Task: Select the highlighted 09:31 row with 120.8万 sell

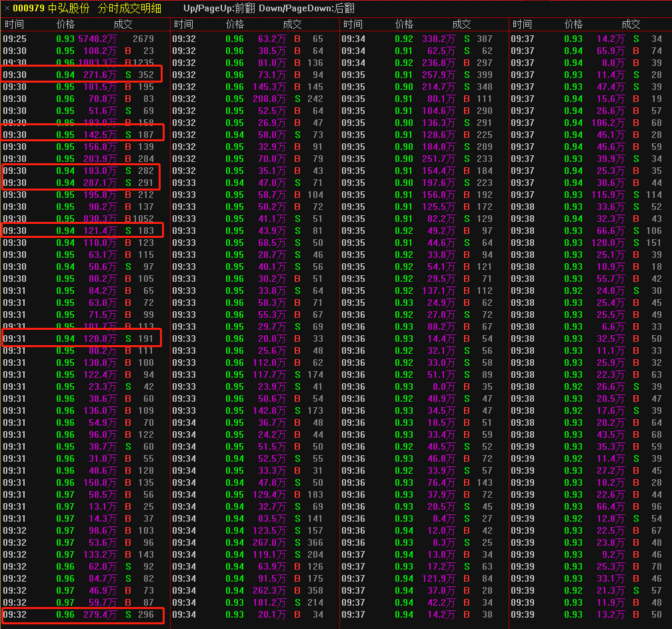Action: click(81, 338)
